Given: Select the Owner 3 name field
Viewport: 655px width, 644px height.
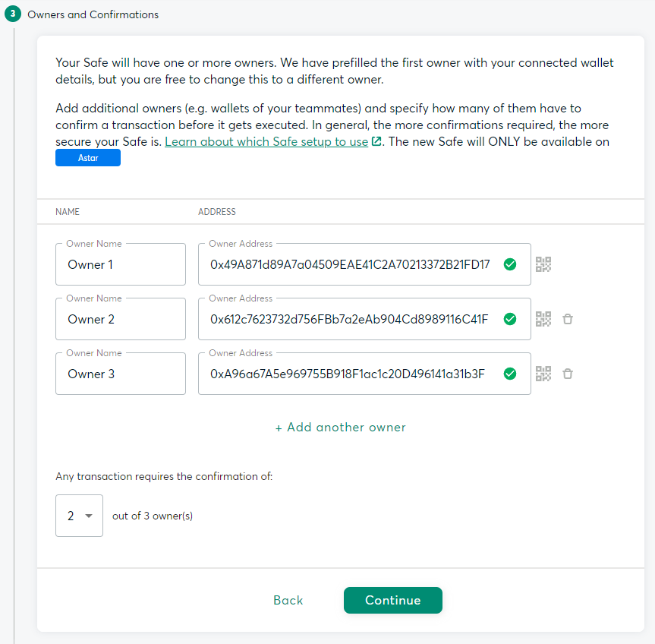Looking at the screenshot, I should [x=121, y=374].
